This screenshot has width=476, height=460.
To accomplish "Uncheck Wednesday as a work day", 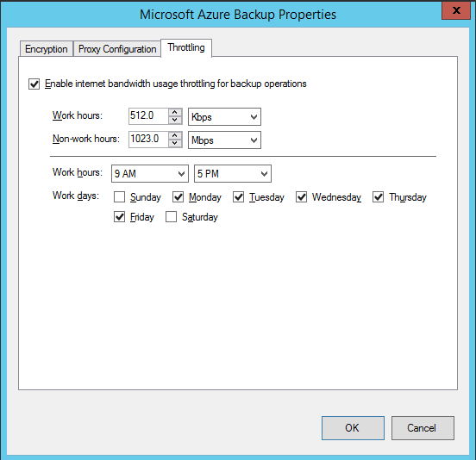I will pos(301,197).
